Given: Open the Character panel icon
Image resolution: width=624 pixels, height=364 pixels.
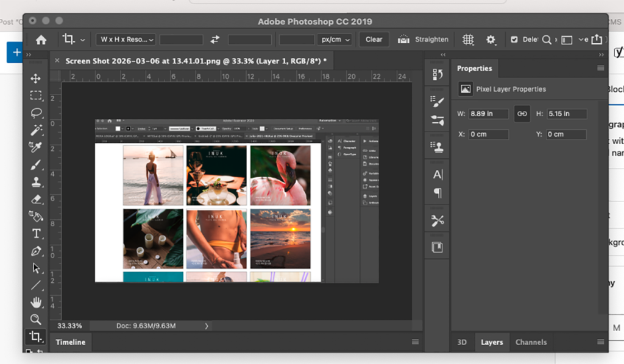Looking at the screenshot, I should point(438,175).
